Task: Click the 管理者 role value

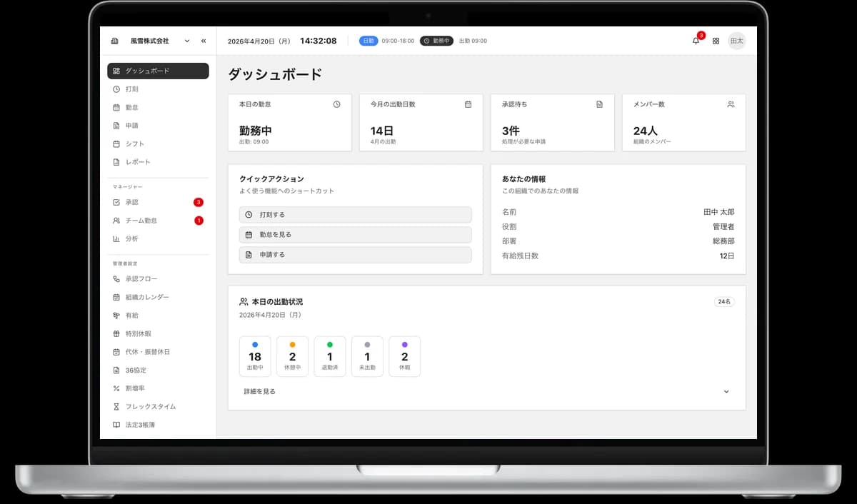Action: click(x=723, y=226)
